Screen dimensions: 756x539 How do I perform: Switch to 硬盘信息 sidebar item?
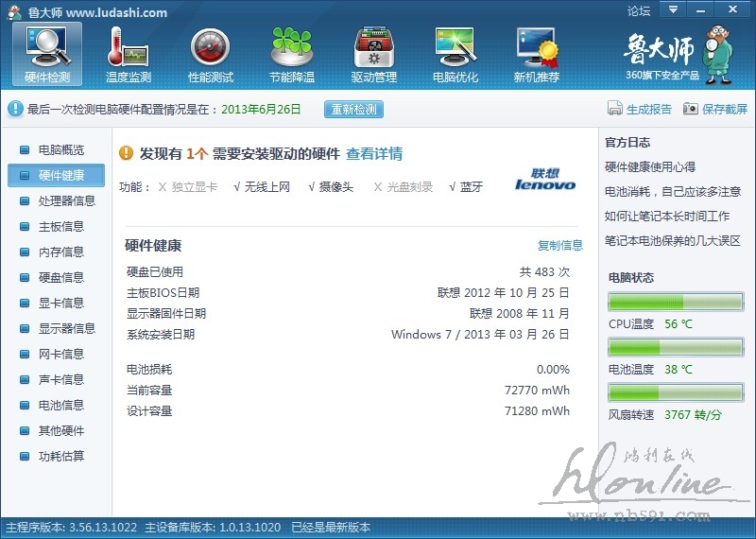(x=60, y=277)
